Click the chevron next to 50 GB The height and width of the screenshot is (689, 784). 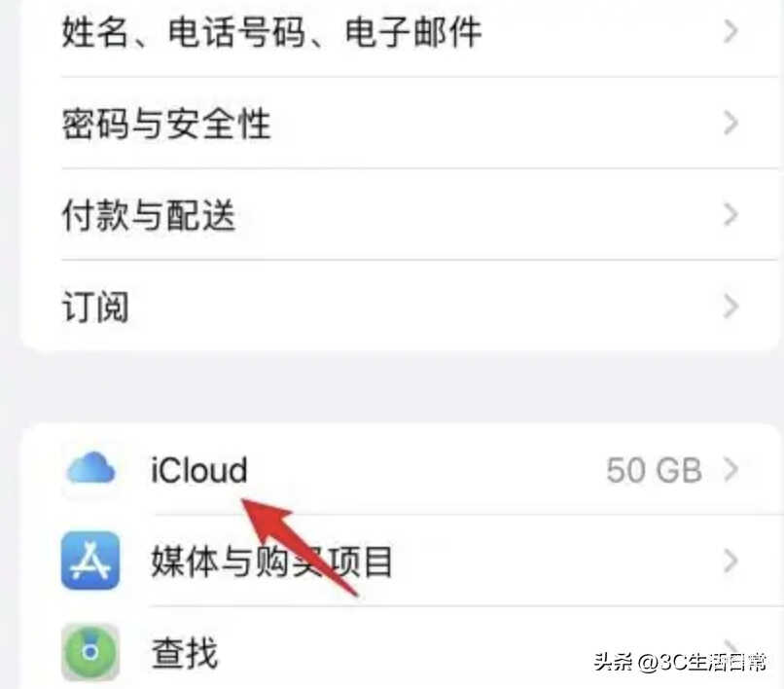click(731, 470)
